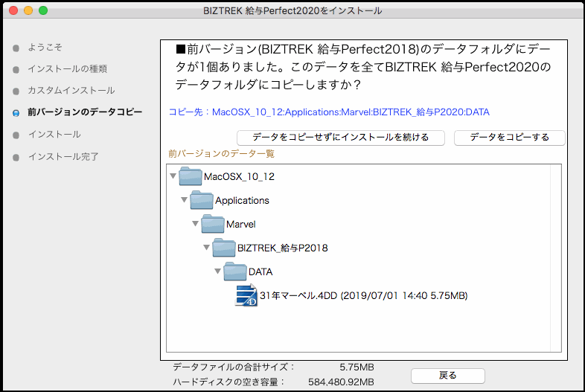585x392 pixels.
Task: Select the インストールの種類 step
Action: click(67, 69)
